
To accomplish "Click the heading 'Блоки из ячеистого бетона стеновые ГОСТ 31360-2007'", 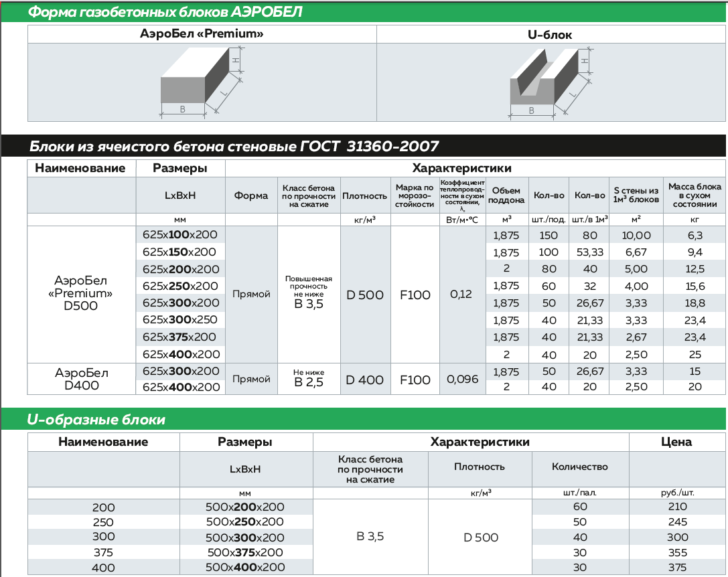I will click(234, 146).
